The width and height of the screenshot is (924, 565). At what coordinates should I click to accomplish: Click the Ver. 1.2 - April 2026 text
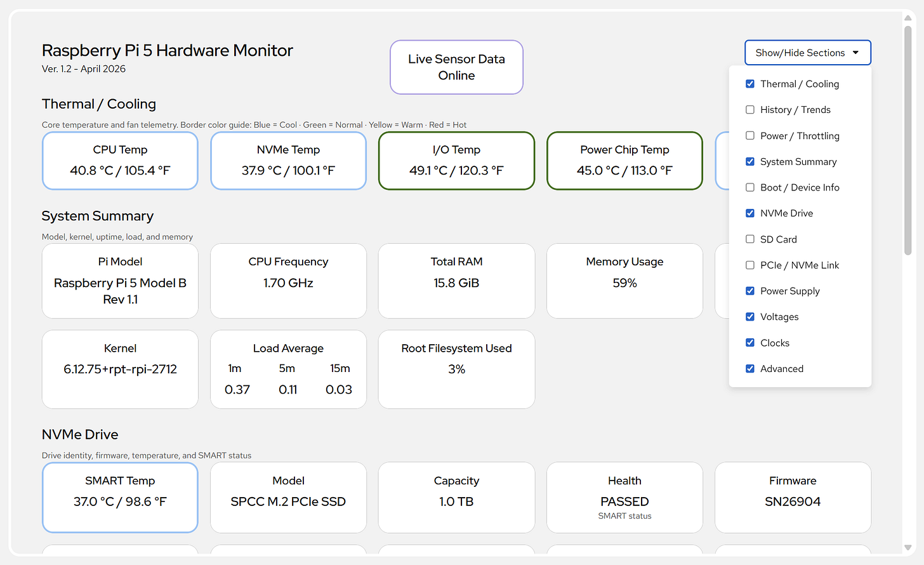[84, 69]
